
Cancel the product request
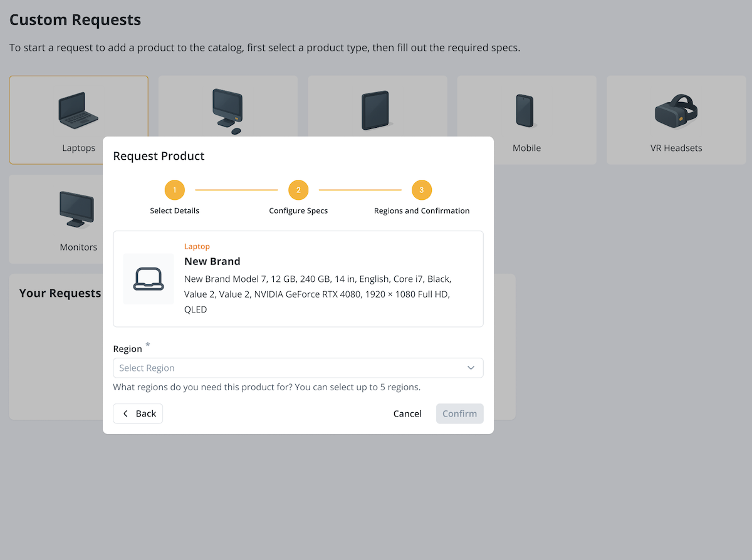coord(407,413)
